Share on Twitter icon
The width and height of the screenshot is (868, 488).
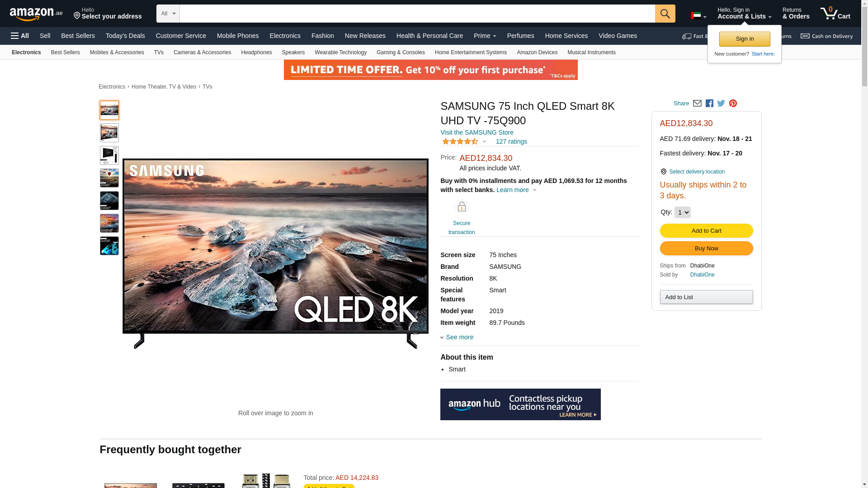tap(721, 103)
